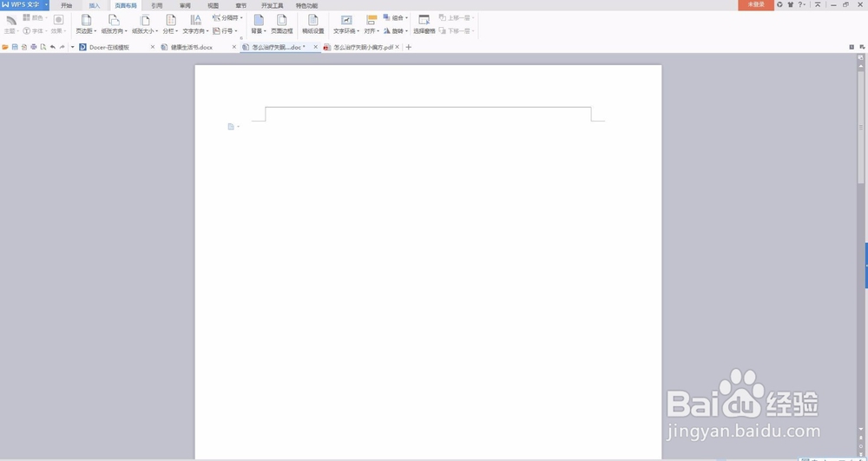
Task: Open 稿纸设置 manuscript paper settings
Action: click(x=312, y=24)
